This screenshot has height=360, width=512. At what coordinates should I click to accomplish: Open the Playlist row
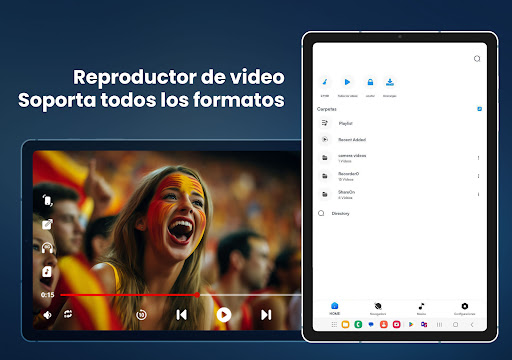coord(399,123)
